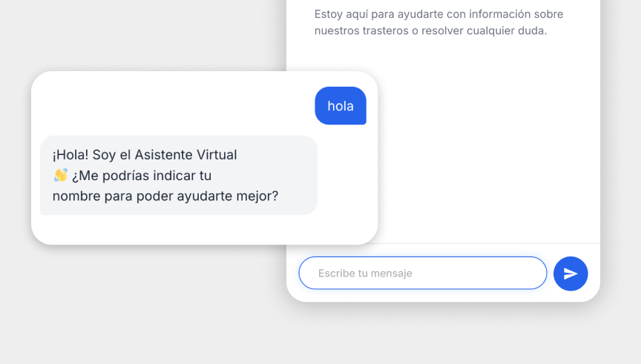
Task: Click the blue send message arrow button
Action: tap(571, 274)
